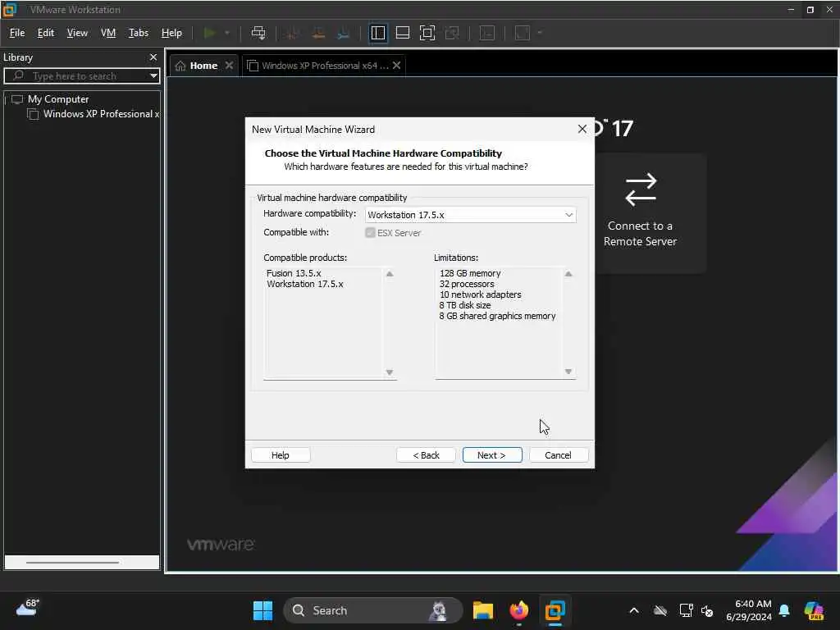This screenshot has width=840, height=630.
Task: Click the Library search field
Action: click(x=80, y=76)
